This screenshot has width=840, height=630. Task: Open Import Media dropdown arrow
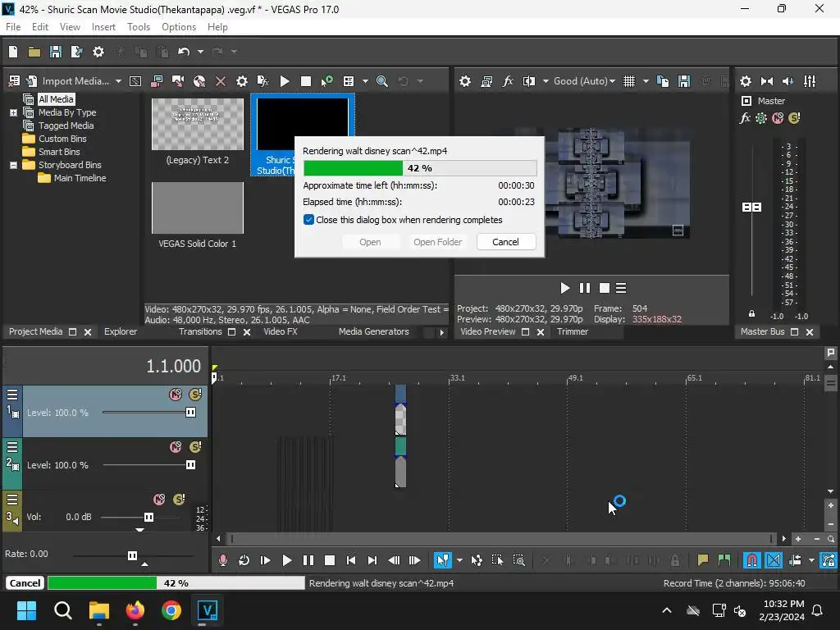click(118, 81)
